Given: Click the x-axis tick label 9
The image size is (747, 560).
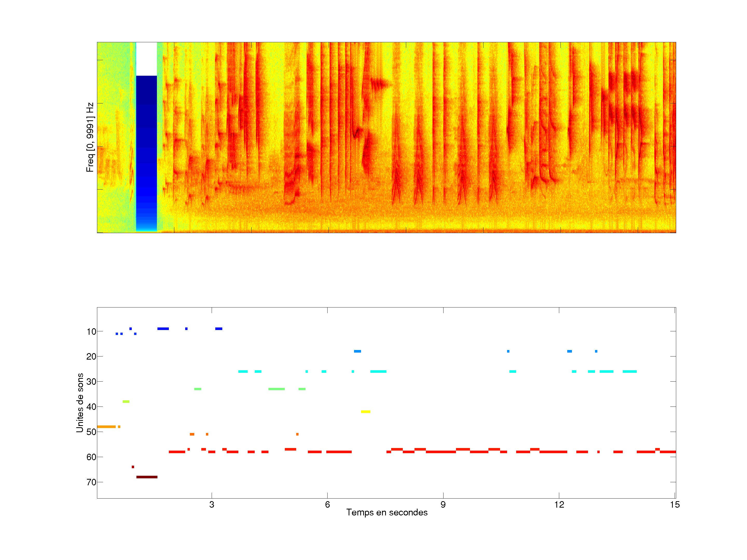Looking at the screenshot, I should pyautogui.click(x=443, y=505).
